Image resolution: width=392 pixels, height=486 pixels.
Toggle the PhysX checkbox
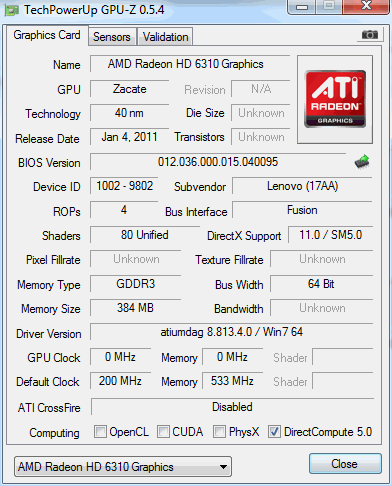pyautogui.click(x=219, y=431)
